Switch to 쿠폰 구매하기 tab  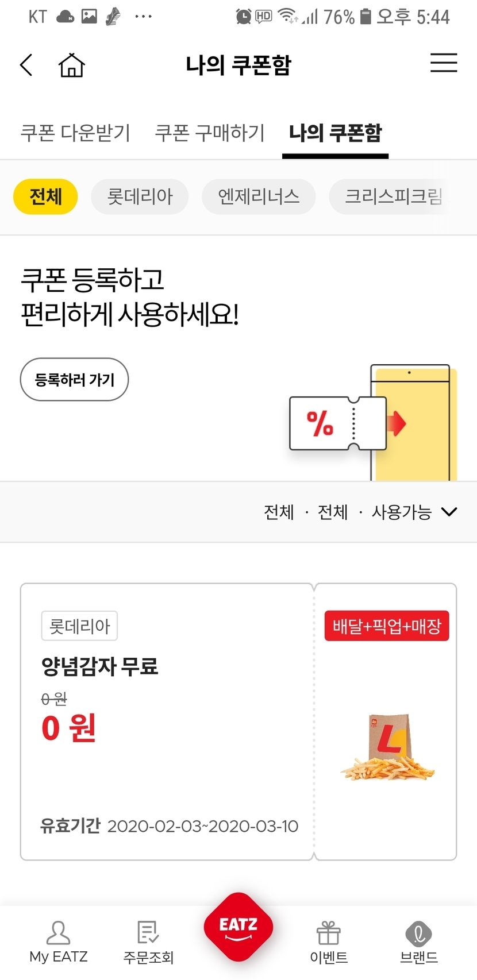pyautogui.click(x=210, y=133)
